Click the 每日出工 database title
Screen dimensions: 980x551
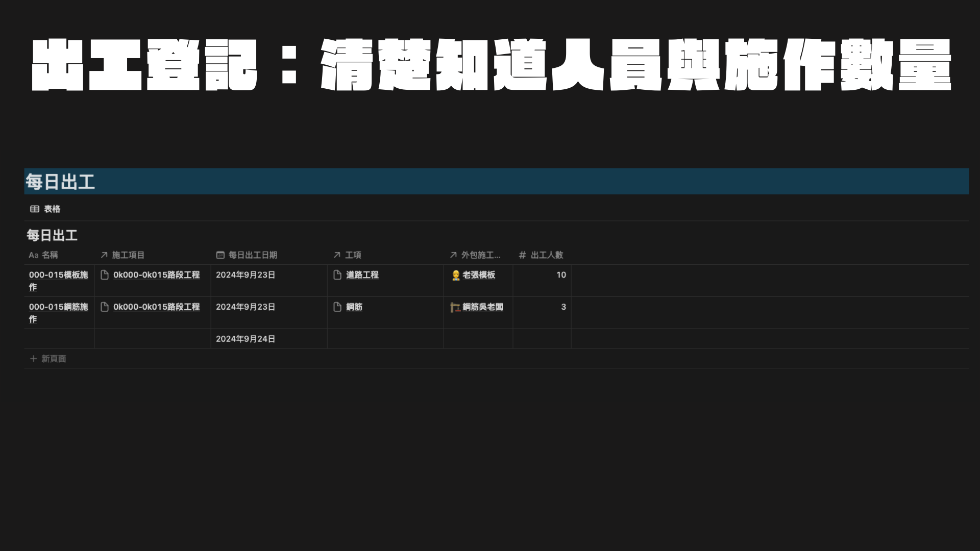point(52,236)
